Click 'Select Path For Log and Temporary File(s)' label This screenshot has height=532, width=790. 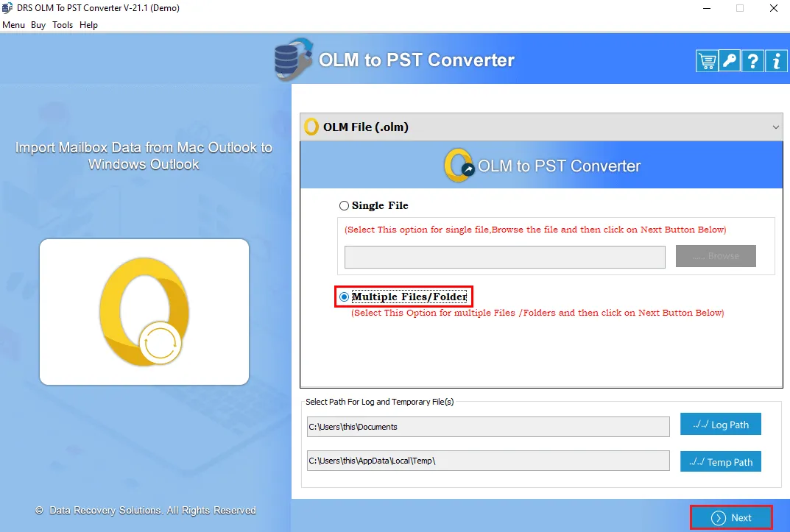click(379, 402)
